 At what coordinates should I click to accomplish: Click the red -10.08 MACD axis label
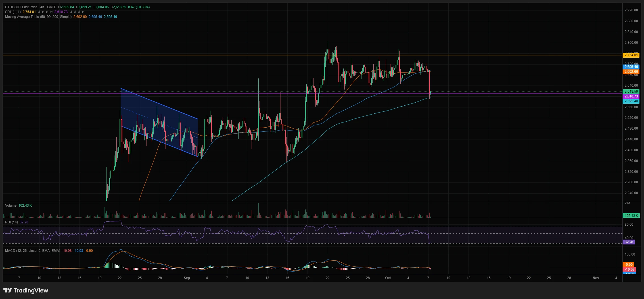pyautogui.click(x=629, y=269)
